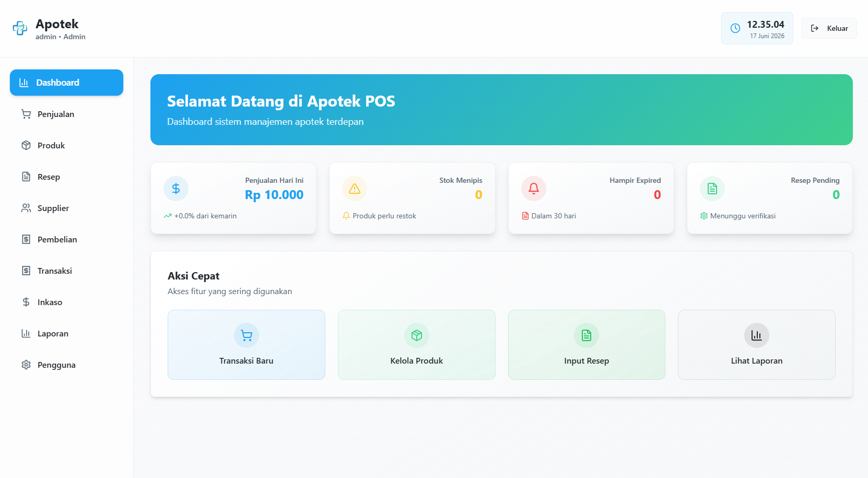Open the Dashboard menu item

point(66,83)
